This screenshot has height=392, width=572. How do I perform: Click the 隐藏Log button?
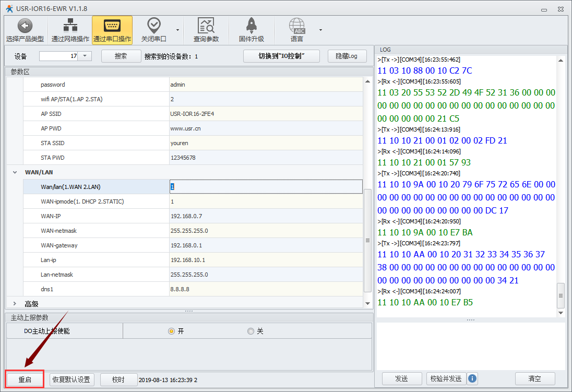pos(347,56)
